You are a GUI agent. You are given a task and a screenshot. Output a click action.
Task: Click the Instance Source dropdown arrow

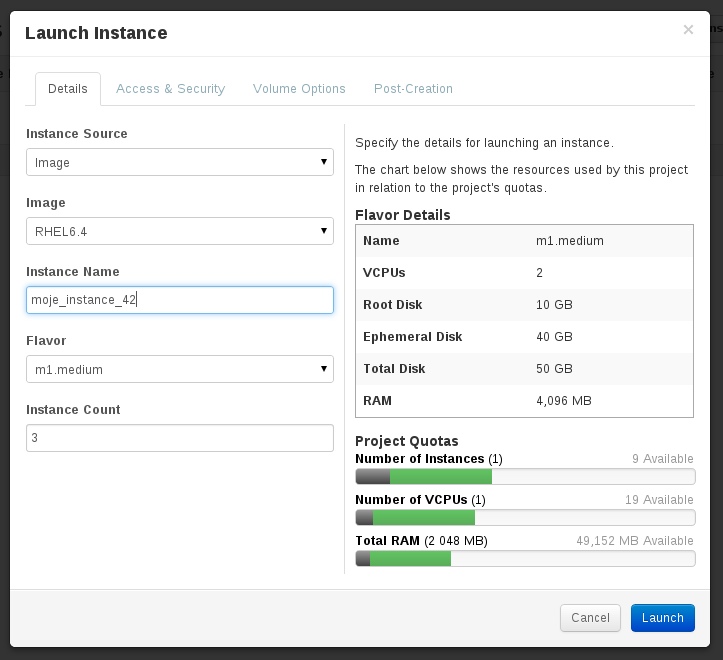click(x=324, y=162)
